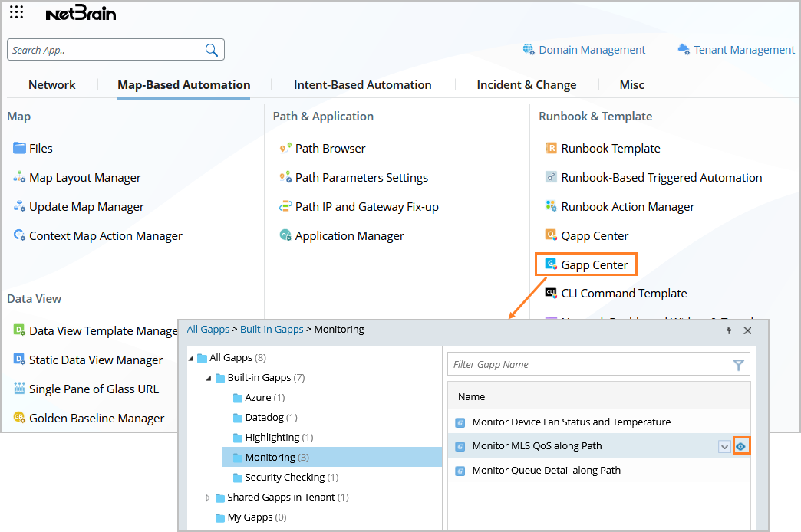Switch to the Incident & Change tab
The image size is (801, 532).
[526, 85]
